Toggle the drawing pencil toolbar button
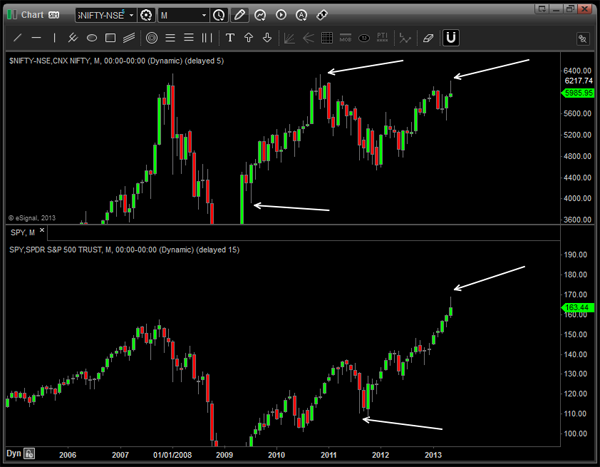This screenshot has height=467, width=600. 240,15
